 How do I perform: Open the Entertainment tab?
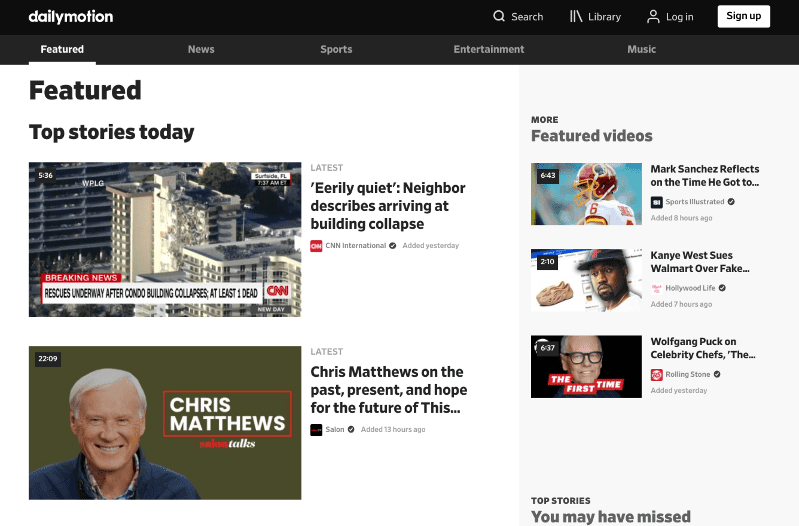point(489,49)
